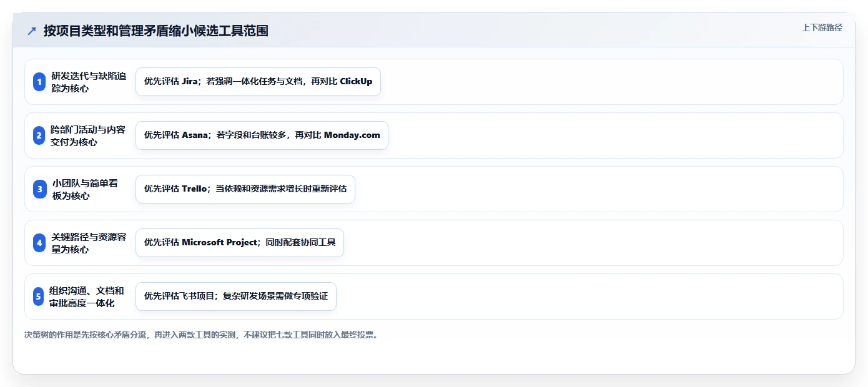Open the Jira and ClickUp recommendation box

pos(258,82)
